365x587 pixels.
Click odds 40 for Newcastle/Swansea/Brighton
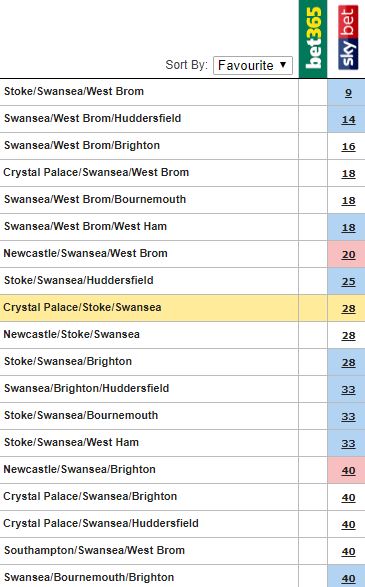[x=348, y=470]
